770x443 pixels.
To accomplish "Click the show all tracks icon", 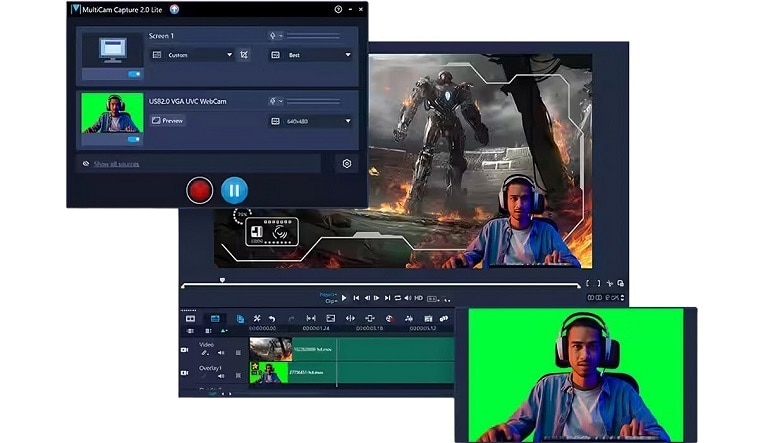I will (x=190, y=331).
